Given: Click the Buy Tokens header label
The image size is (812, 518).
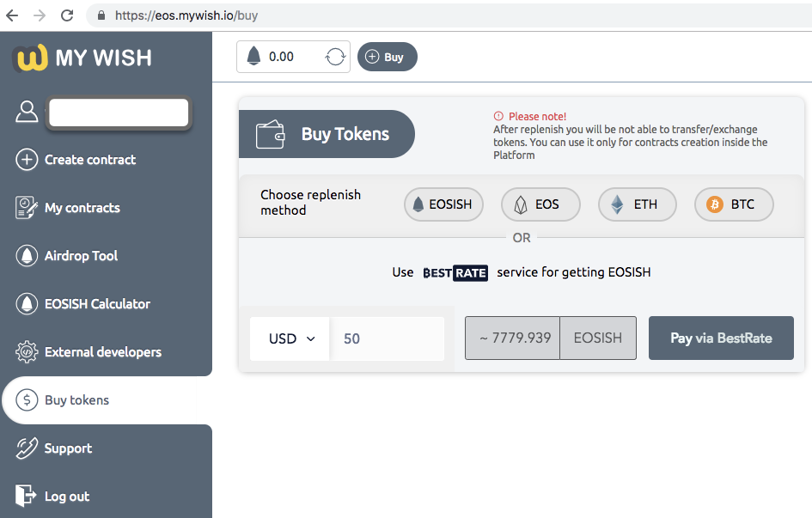Looking at the screenshot, I should coord(345,134).
